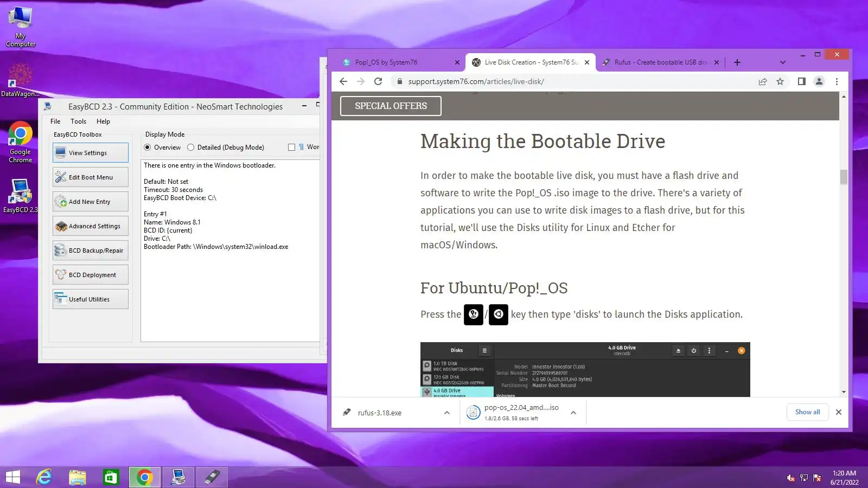Open Chrome side panel
868x488 pixels.
tap(801, 81)
